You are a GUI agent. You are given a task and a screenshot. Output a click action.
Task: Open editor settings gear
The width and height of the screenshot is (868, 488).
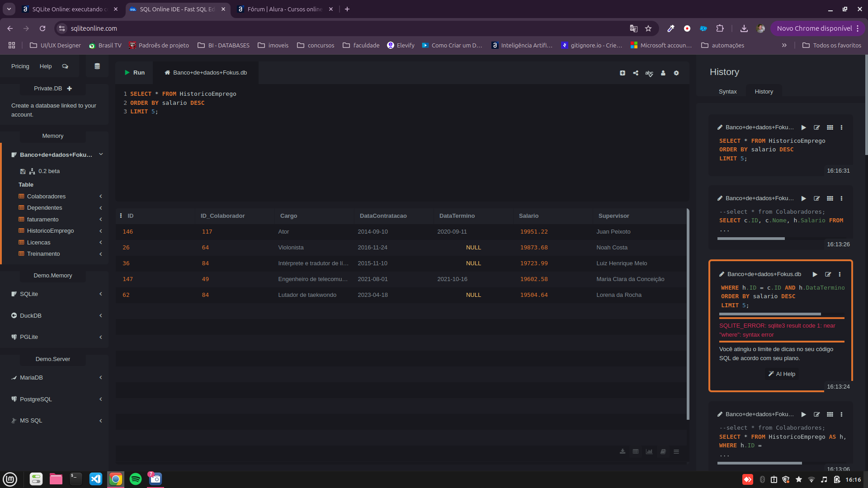click(x=676, y=73)
